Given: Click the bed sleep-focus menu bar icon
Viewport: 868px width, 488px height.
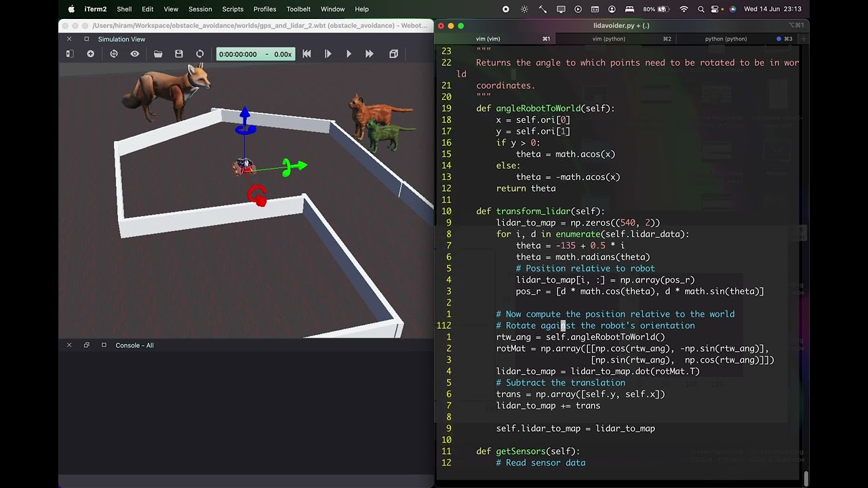Looking at the screenshot, I should (x=629, y=9).
